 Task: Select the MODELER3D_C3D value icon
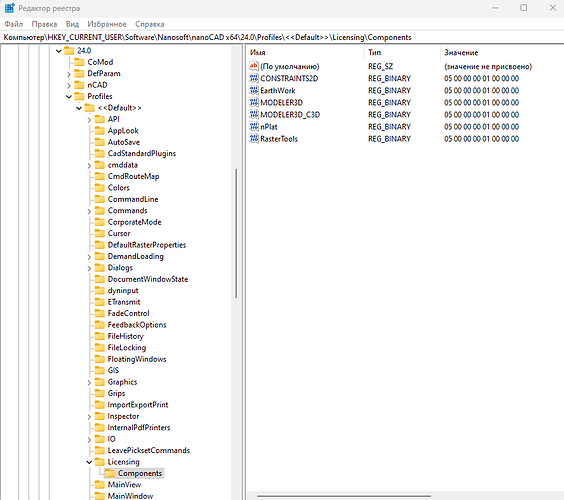pyautogui.click(x=254, y=114)
